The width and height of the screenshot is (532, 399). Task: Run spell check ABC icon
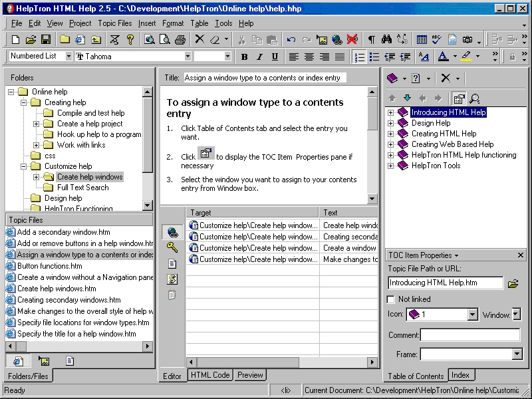pyautogui.click(x=437, y=40)
